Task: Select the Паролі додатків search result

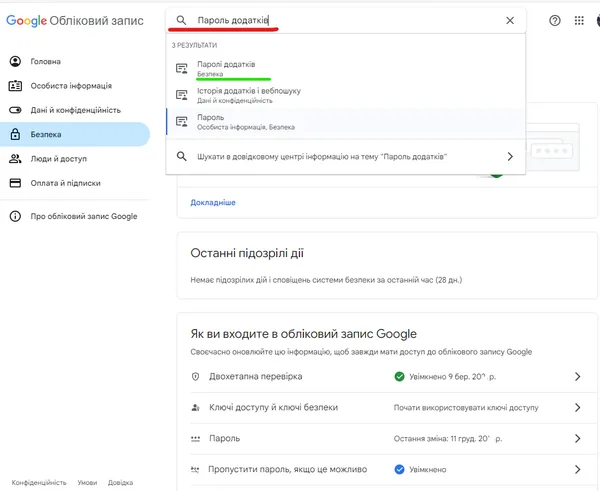Action: pyautogui.click(x=346, y=69)
